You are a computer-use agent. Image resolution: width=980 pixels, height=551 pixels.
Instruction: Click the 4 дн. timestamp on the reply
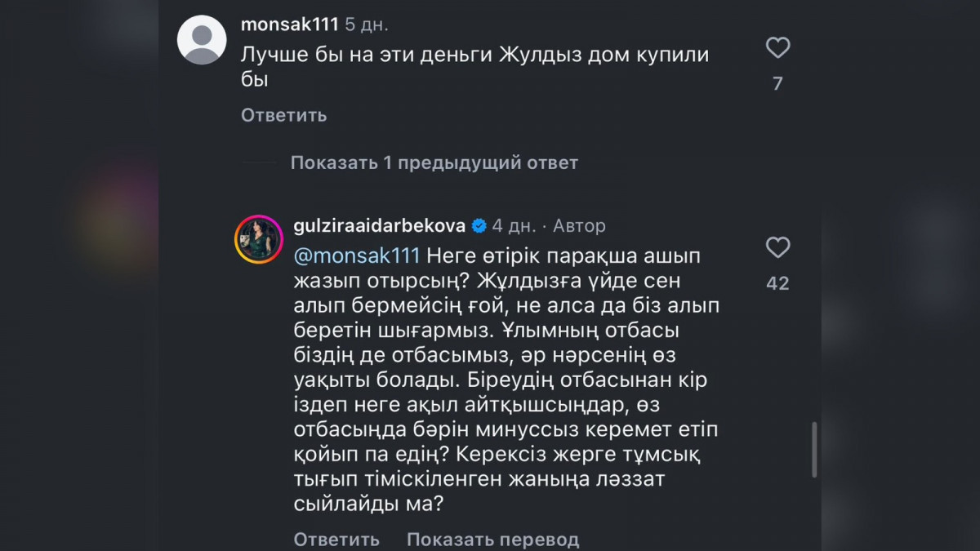[514, 225]
